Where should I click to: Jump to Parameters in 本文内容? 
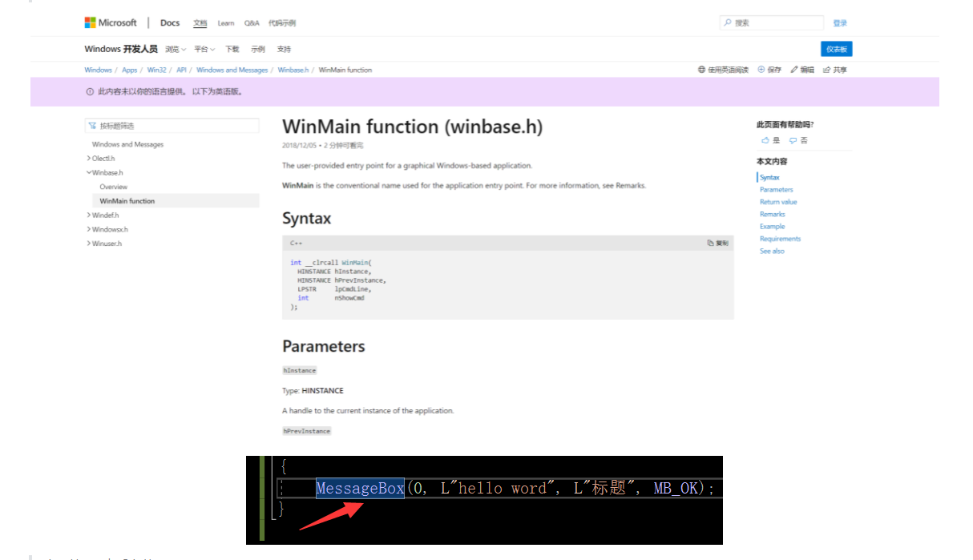(x=777, y=190)
